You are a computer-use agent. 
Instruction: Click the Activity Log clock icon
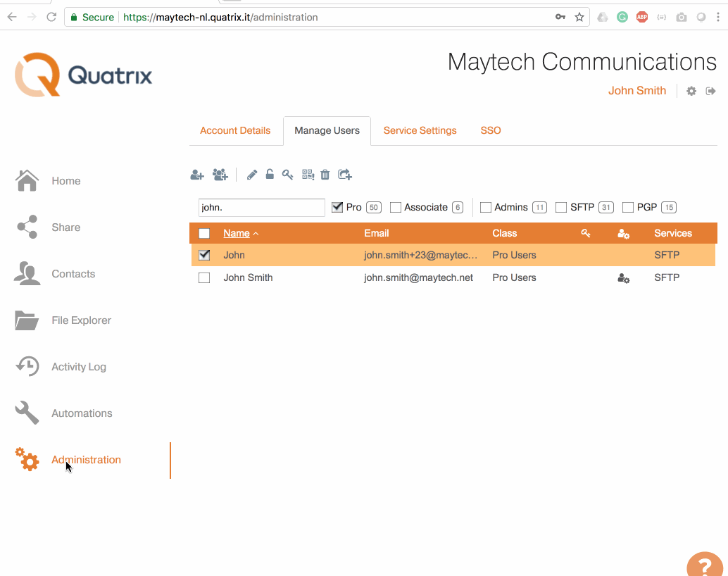[x=27, y=366]
